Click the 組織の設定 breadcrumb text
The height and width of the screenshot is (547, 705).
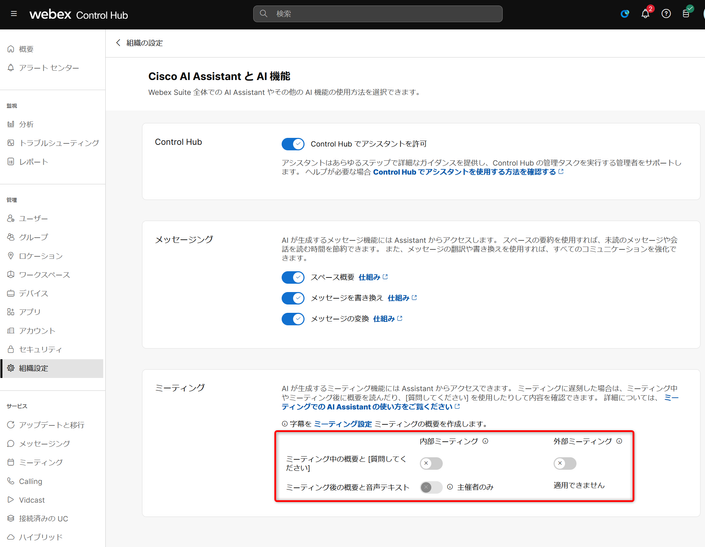click(x=144, y=43)
